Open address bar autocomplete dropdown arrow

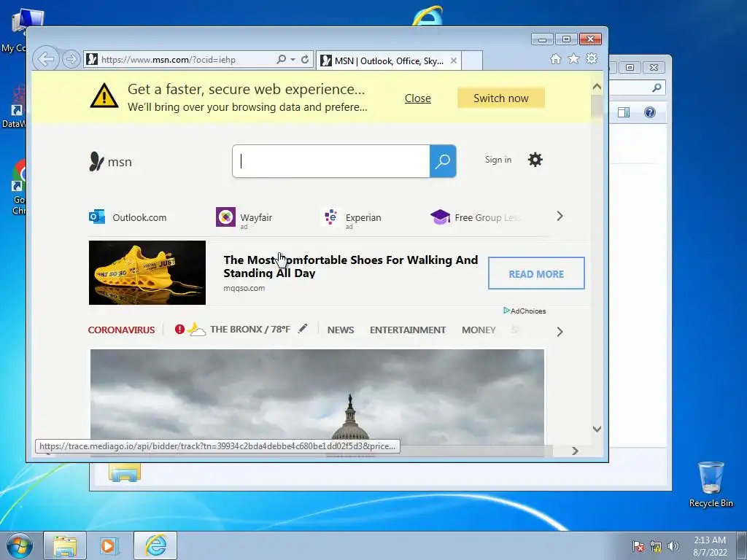pos(293,60)
